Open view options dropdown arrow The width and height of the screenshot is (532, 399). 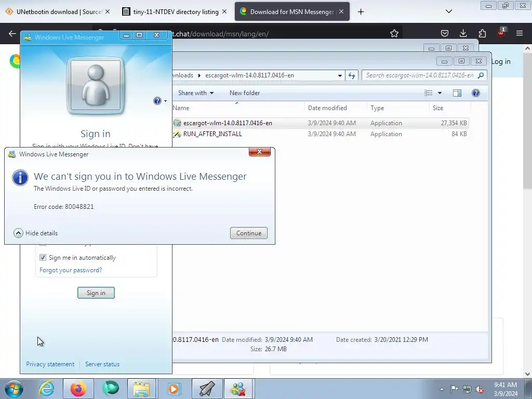440,93
